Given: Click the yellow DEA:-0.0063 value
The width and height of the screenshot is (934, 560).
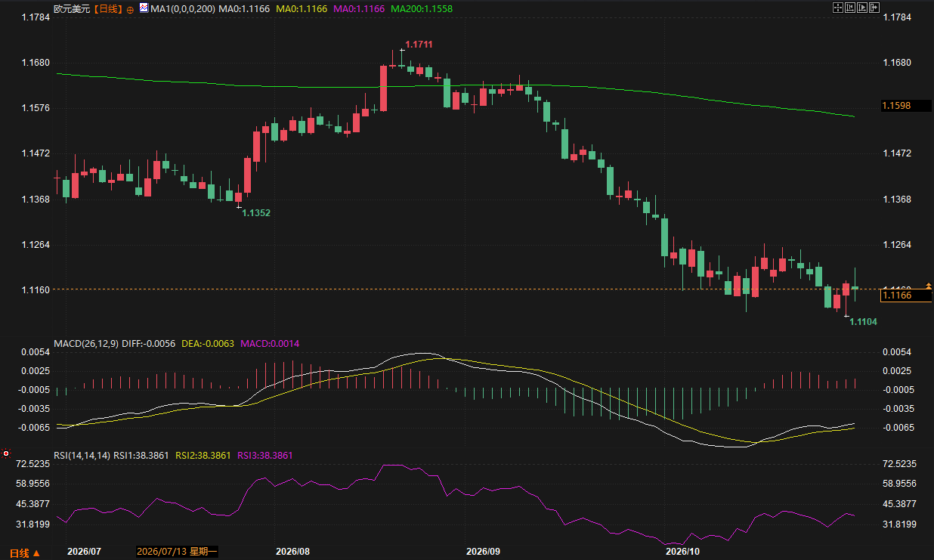Looking at the screenshot, I should pyautogui.click(x=208, y=344).
